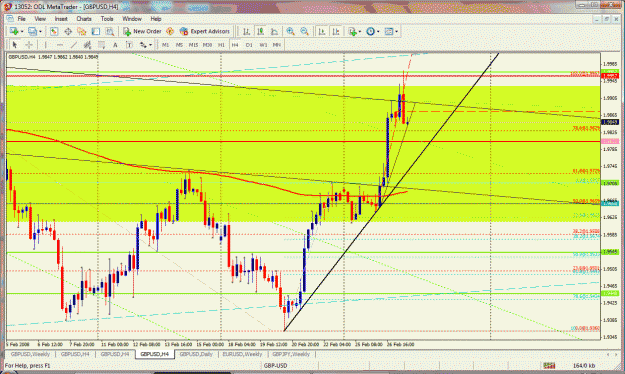Toggle chart Auto Scroll
The width and height of the screenshot is (625, 374).
322,31
